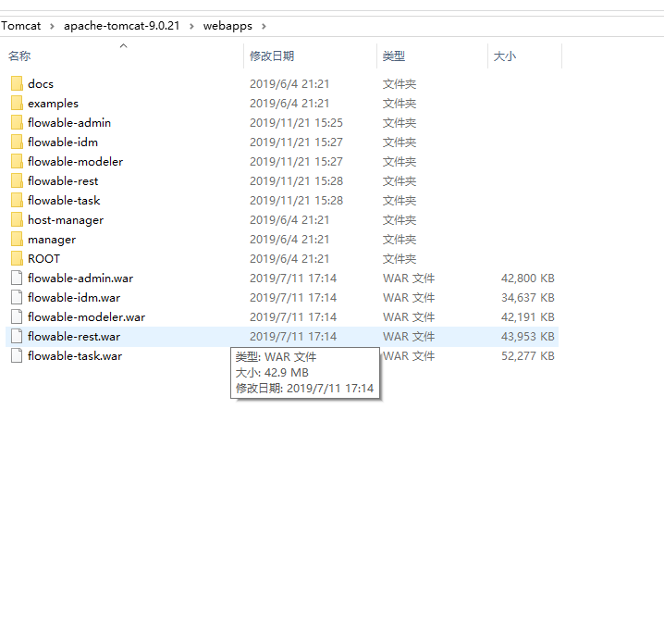The width and height of the screenshot is (664, 644).
Task: Click the date cell of flowable-rest folder
Action: 296,181
